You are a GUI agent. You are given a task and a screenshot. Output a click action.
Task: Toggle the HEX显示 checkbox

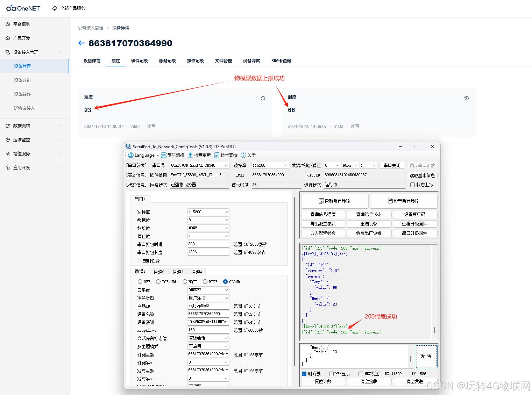click(331, 374)
